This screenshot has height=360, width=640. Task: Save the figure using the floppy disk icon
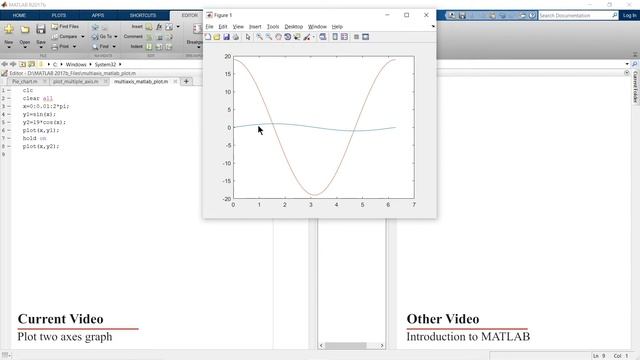click(226, 37)
